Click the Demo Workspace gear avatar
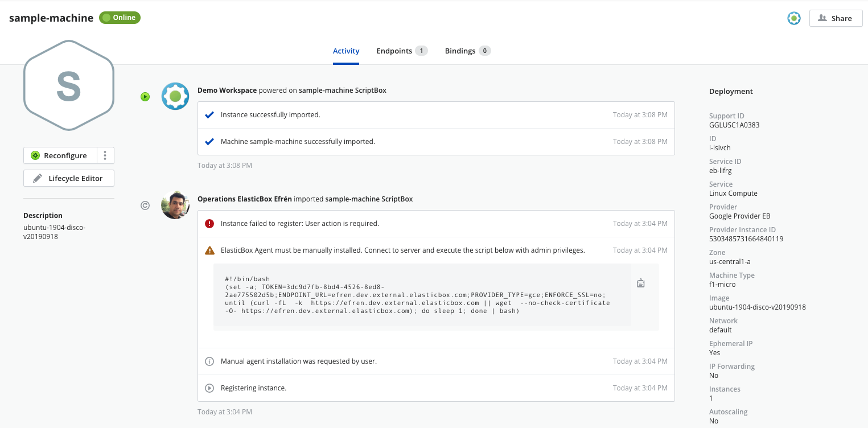The image size is (868, 428). pyautogui.click(x=175, y=96)
